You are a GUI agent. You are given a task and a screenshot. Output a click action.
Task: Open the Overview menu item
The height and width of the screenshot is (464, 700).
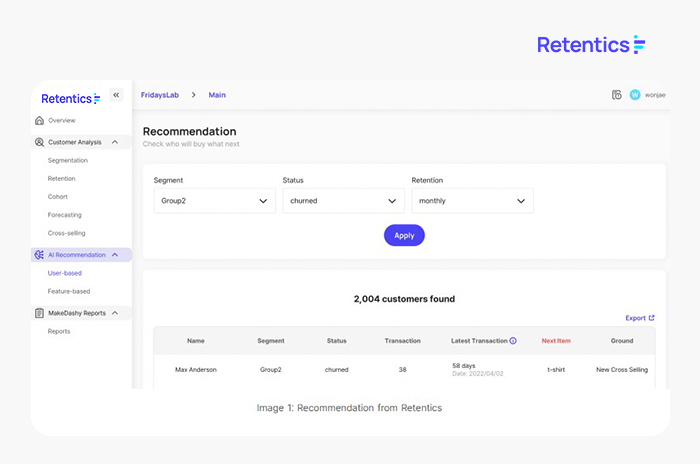coord(62,121)
